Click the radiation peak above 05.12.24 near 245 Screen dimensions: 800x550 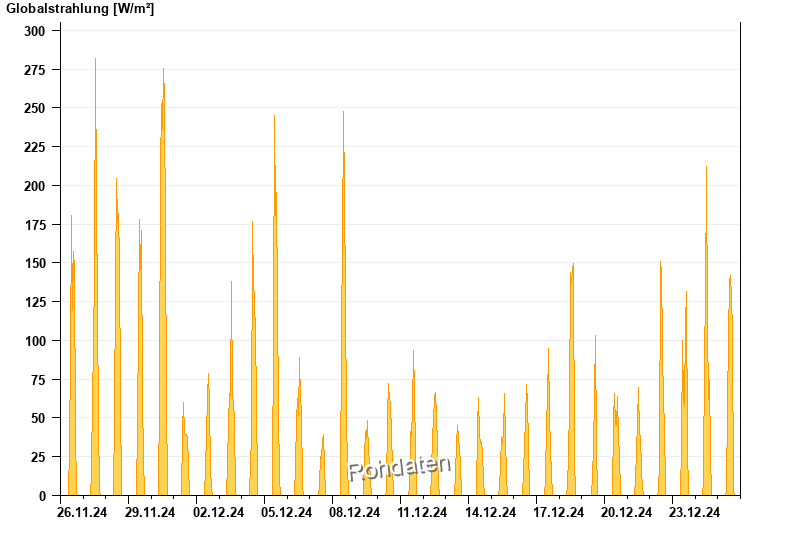pyautogui.click(x=275, y=305)
